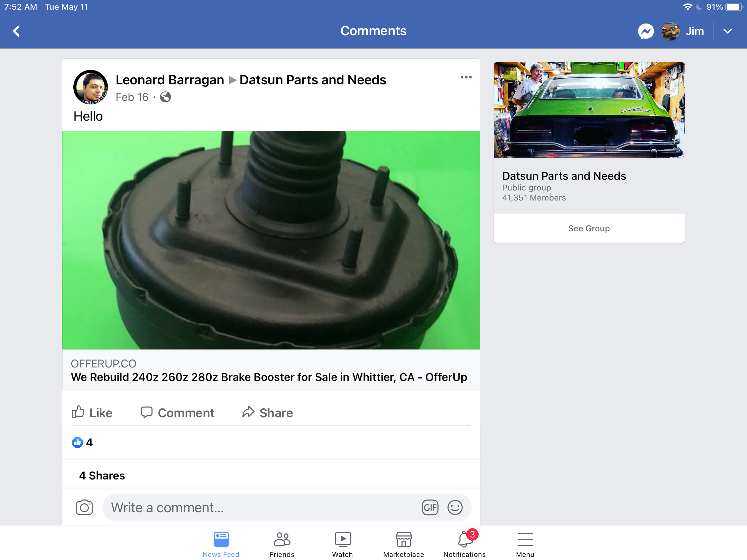Open the post options three-dot menu
The width and height of the screenshot is (747, 560).
(x=466, y=77)
